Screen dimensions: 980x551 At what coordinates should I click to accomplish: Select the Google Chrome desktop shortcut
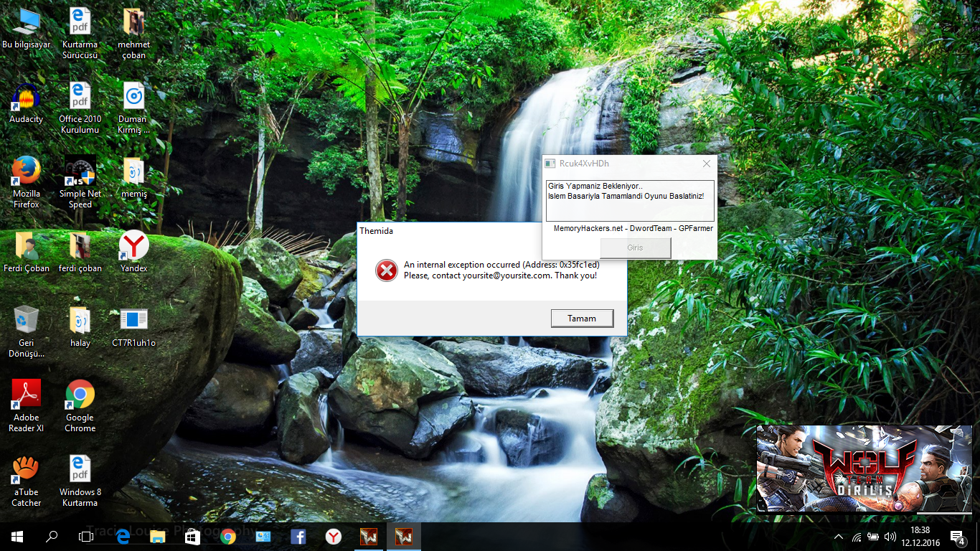click(x=80, y=407)
